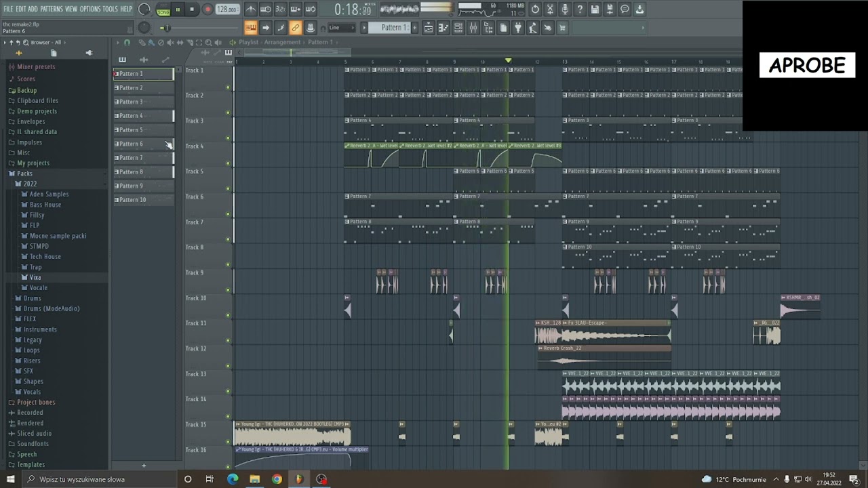The image size is (868, 488).
Task: Click the link/multilink controllers icon
Action: pyautogui.click(x=296, y=28)
